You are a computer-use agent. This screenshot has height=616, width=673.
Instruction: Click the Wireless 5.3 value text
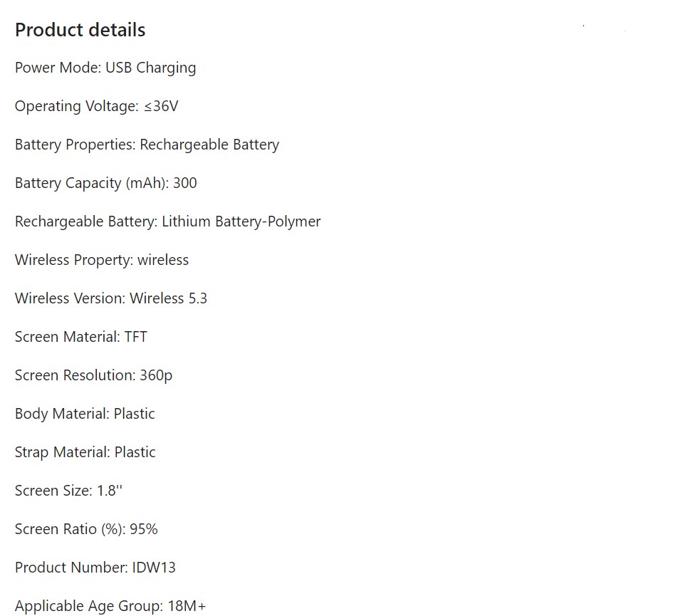pyautogui.click(x=168, y=298)
